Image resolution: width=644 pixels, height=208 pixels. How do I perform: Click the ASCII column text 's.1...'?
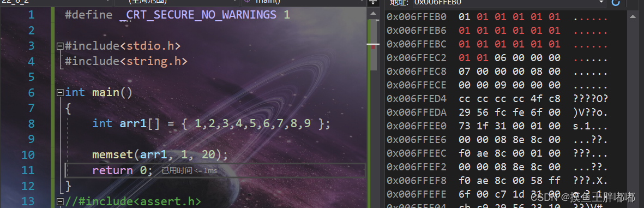pyautogui.click(x=590, y=126)
